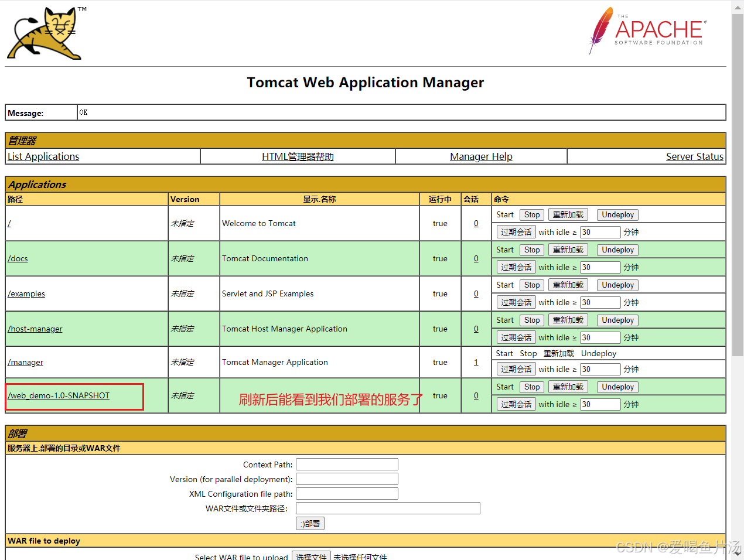Stop the /host-manager application
Image resolution: width=744 pixels, height=560 pixels.
(532, 320)
